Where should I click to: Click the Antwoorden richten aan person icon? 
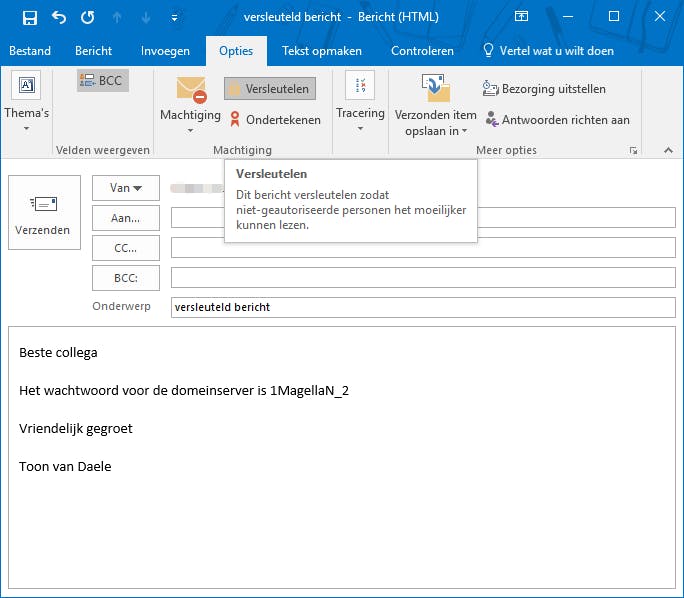[492, 119]
